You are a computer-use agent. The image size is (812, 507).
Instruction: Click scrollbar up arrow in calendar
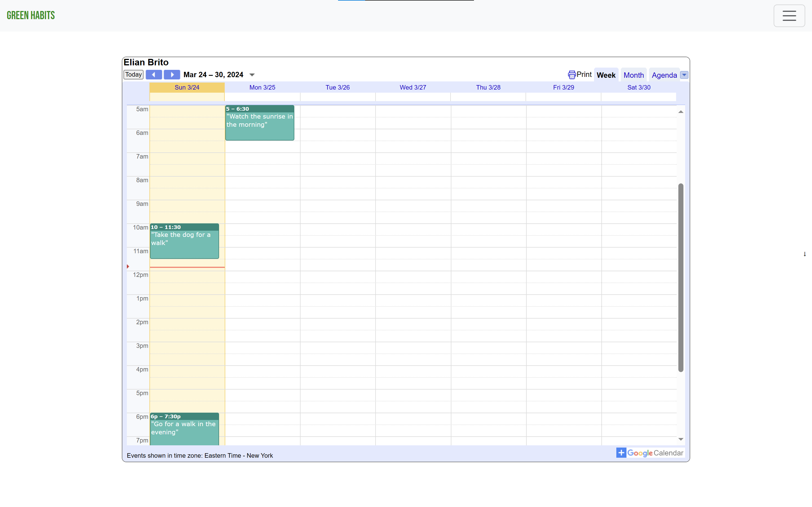click(x=680, y=112)
